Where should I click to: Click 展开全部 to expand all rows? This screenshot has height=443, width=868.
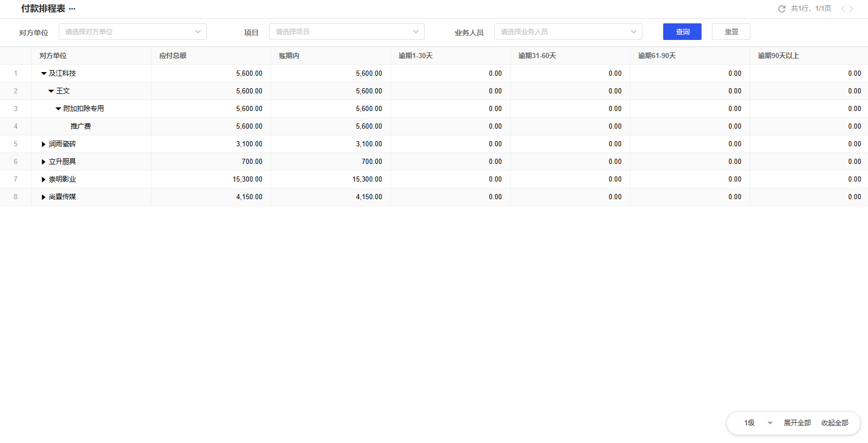[797, 423]
